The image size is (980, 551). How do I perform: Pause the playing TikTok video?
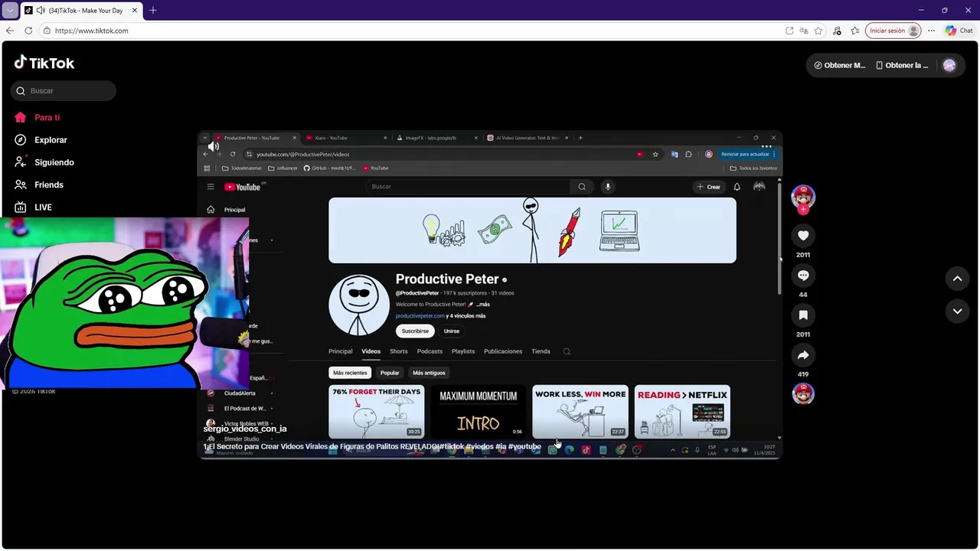(490, 295)
